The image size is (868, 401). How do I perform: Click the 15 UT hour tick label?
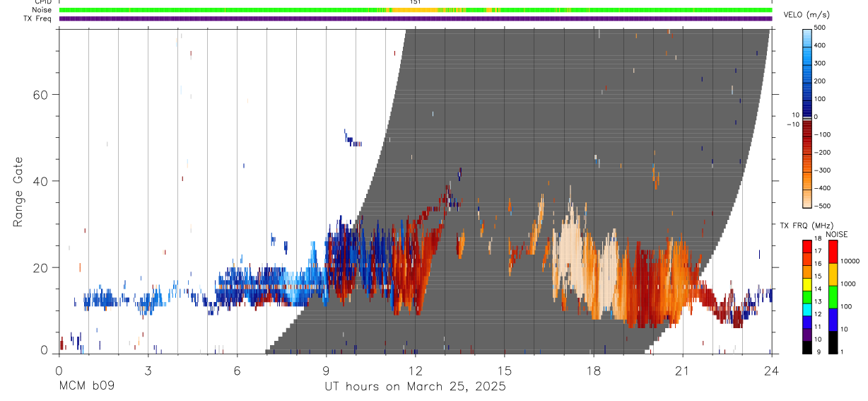(504, 371)
